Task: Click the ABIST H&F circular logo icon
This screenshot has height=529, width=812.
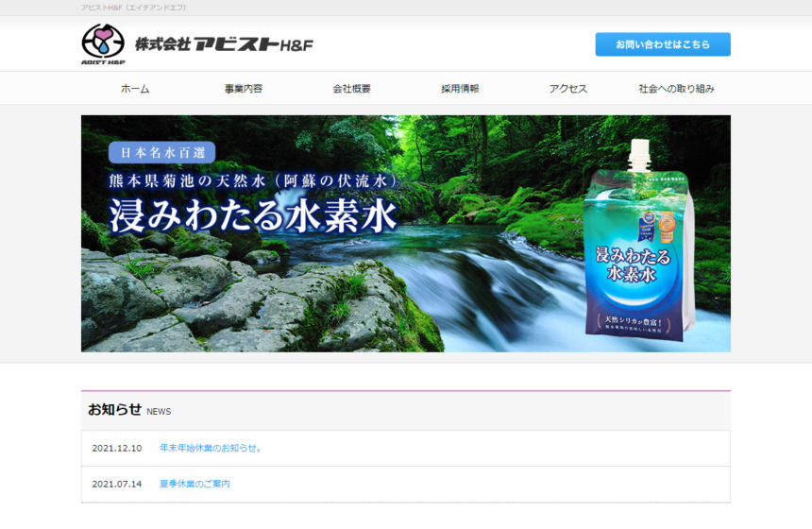Action: (103, 43)
